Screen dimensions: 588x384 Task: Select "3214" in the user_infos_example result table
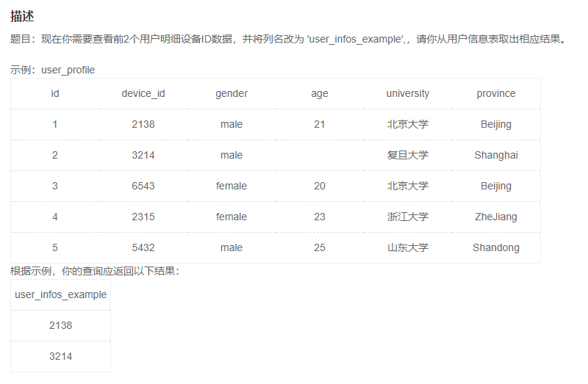click(x=61, y=356)
